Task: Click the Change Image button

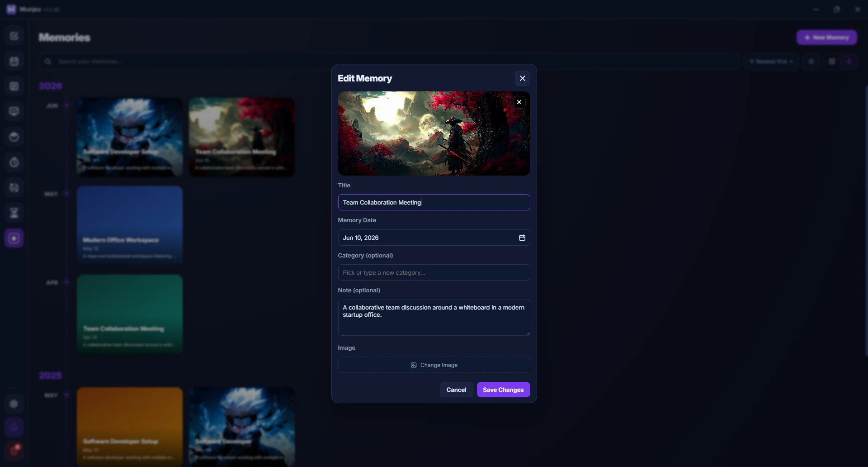Action: click(434, 365)
